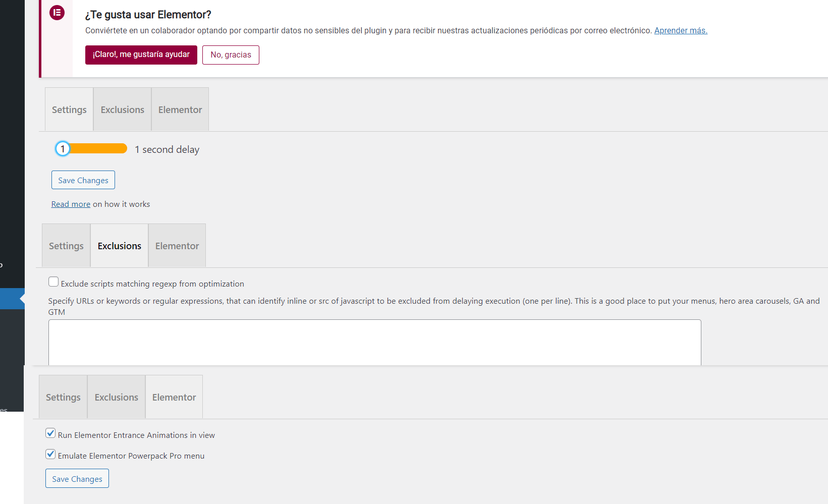828x504 pixels.
Task: Click the delay slider handle showing 1
Action: point(63,149)
